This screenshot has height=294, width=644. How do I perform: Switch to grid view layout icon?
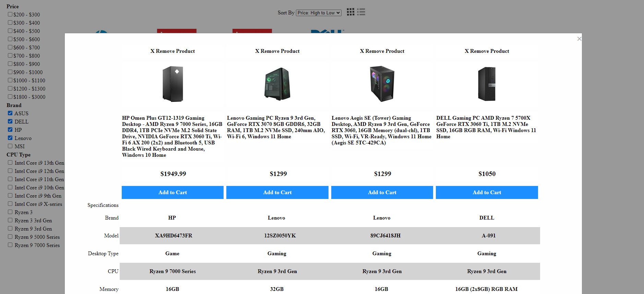pyautogui.click(x=350, y=12)
